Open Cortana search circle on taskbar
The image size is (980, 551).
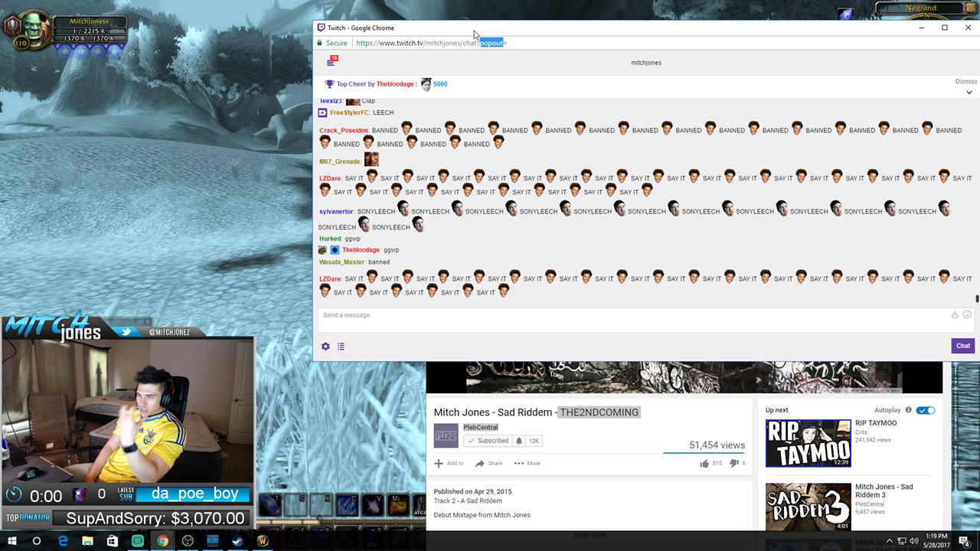click(x=37, y=540)
